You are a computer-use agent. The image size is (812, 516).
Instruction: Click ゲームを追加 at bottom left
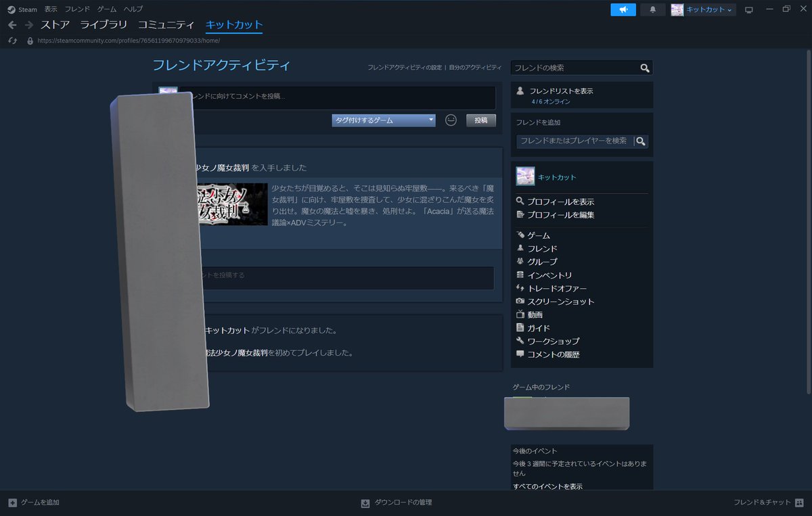(34, 502)
